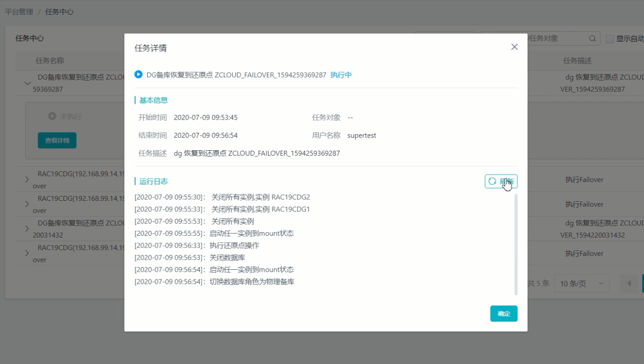
Task: Go to 平台管理 via breadcrumb
Action: click(x=18, y=11)
